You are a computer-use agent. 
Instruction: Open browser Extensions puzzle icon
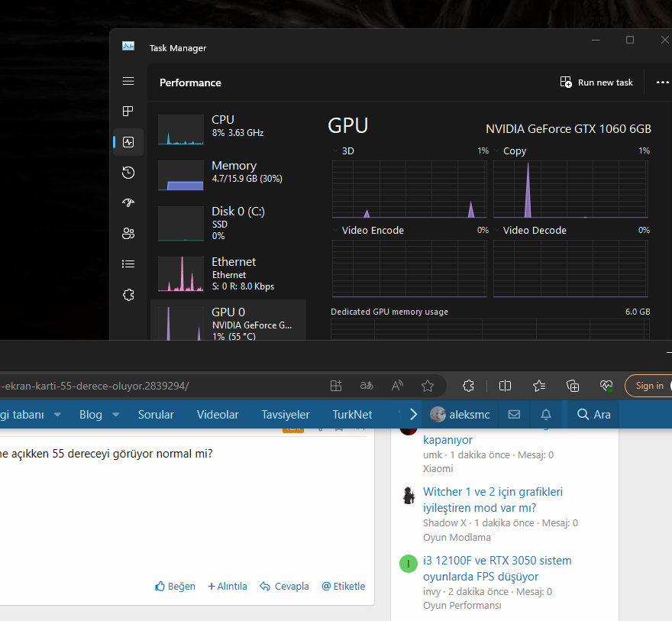coord(468,386)
